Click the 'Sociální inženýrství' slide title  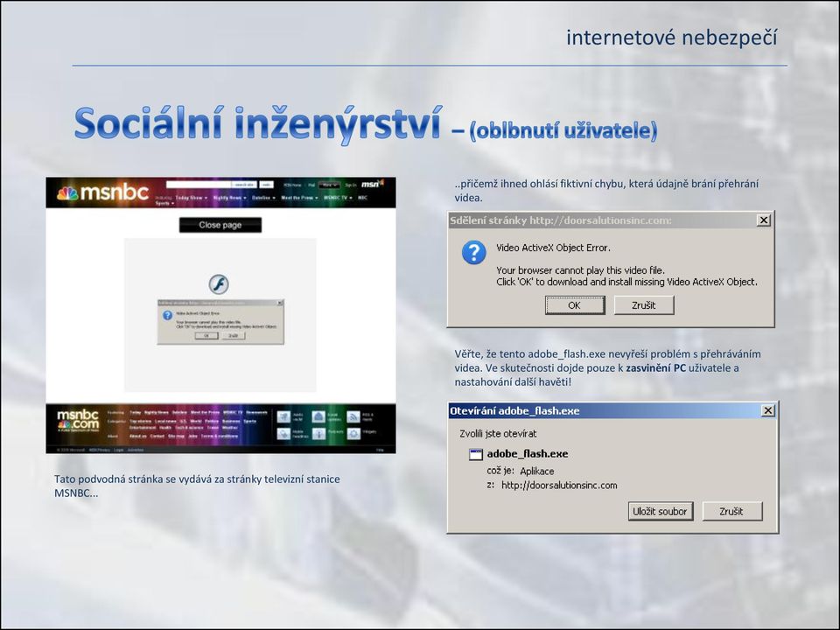[258, 123]
